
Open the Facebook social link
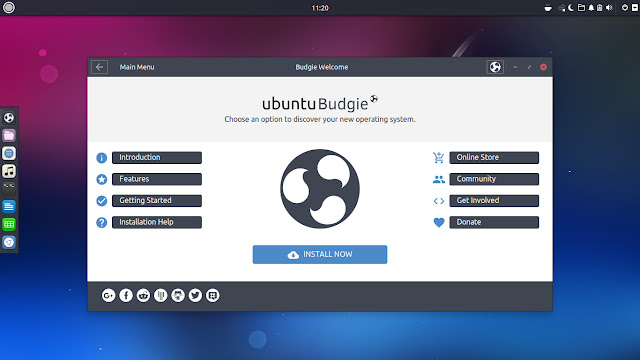126,295
